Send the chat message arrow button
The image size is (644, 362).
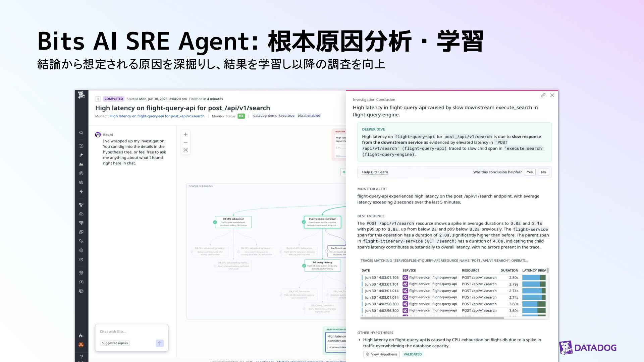(160, 343)
